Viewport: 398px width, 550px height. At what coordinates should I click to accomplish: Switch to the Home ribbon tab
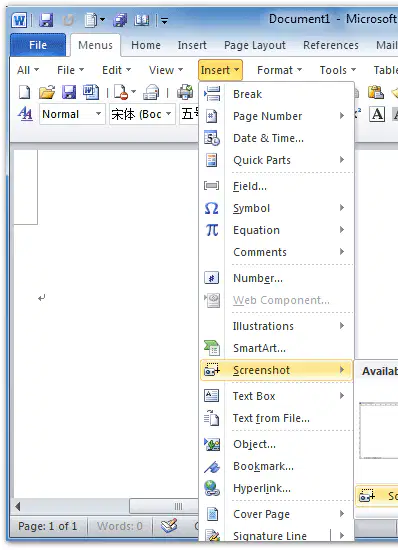146,45
